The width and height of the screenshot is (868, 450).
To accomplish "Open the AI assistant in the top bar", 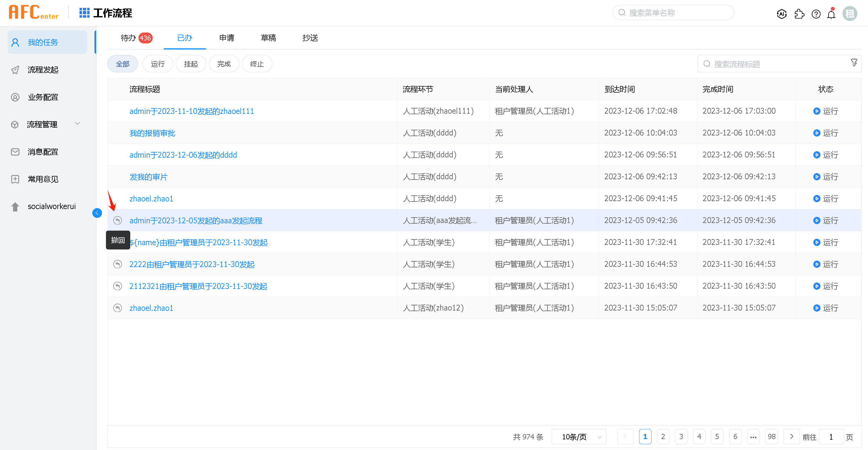I will (782, 14).
